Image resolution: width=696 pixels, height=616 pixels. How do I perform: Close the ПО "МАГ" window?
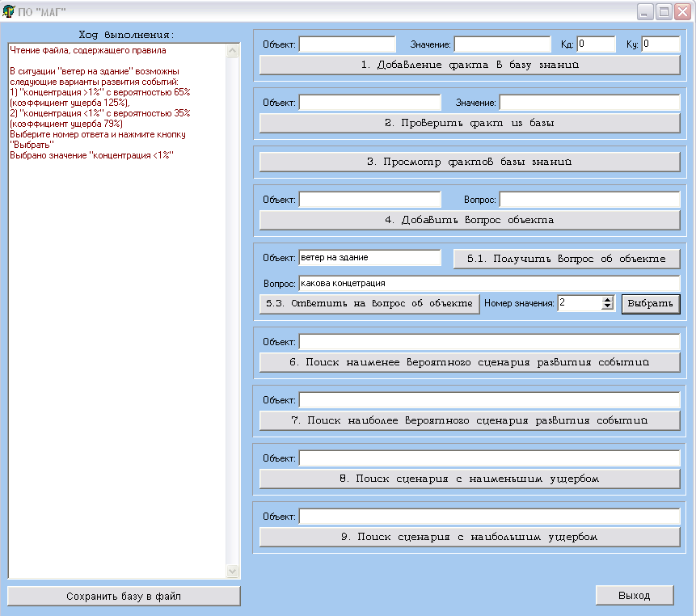click(683, 12)
